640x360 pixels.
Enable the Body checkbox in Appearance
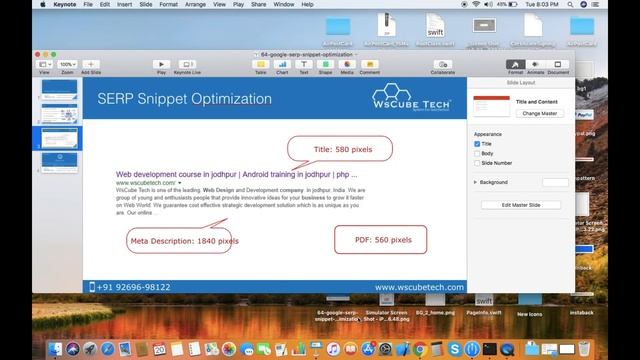tap(477, 153)
